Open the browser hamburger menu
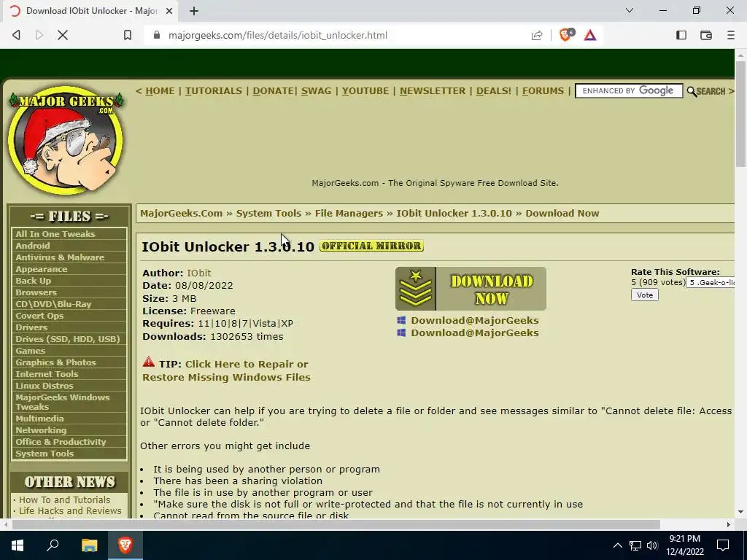The height and width of the screenshot is (560, 747). tap(730, 35)
